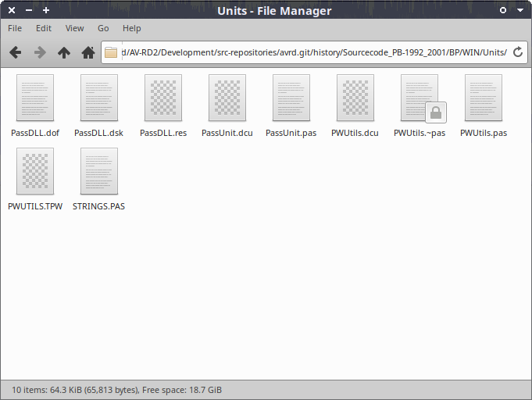Open the home folder
The image size is (532, 400).
pyautogui.click(x=88, y=52)
